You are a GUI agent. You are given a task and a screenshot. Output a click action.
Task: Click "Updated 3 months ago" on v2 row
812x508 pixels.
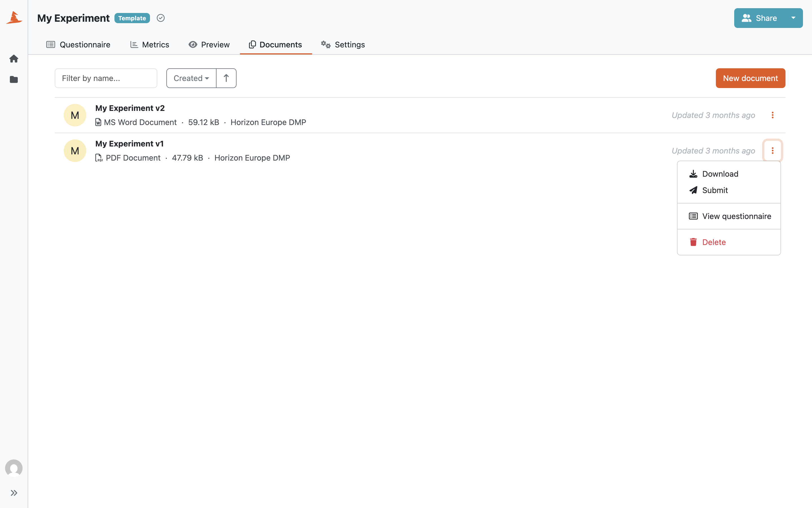(713, 115)
